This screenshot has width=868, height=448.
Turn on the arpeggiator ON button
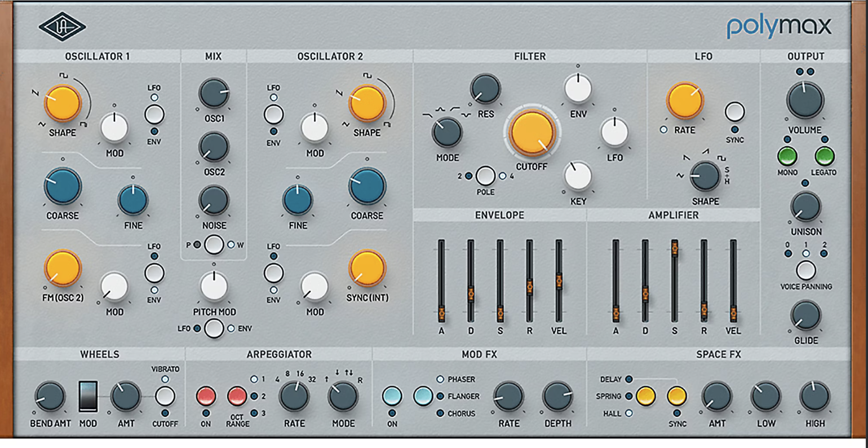[x=206, y=396]
